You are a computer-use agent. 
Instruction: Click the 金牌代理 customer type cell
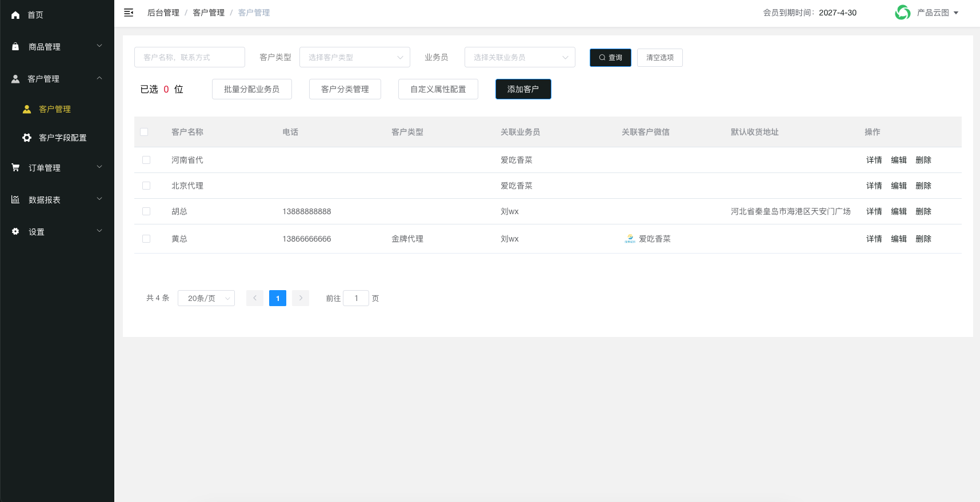point(407,239)
